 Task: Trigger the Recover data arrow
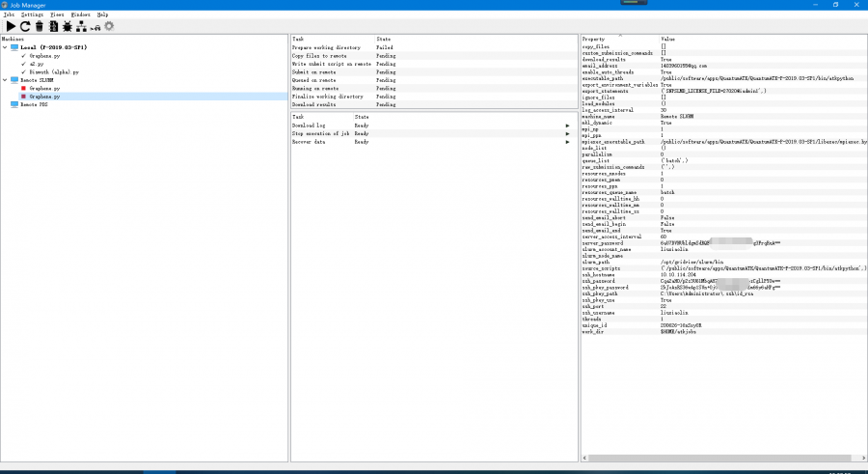pyautogui.click(x=567, y=142)
